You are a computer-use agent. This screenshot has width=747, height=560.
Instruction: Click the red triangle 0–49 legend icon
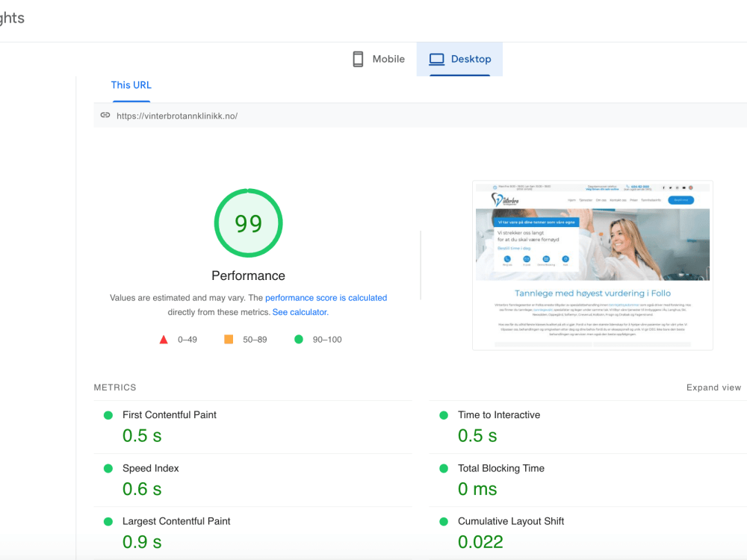164,340
